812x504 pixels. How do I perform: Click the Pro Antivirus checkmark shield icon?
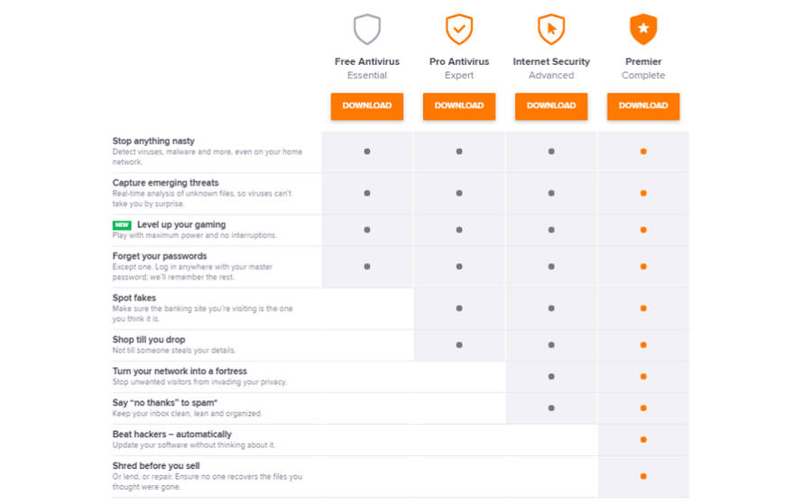pos(459,29)
